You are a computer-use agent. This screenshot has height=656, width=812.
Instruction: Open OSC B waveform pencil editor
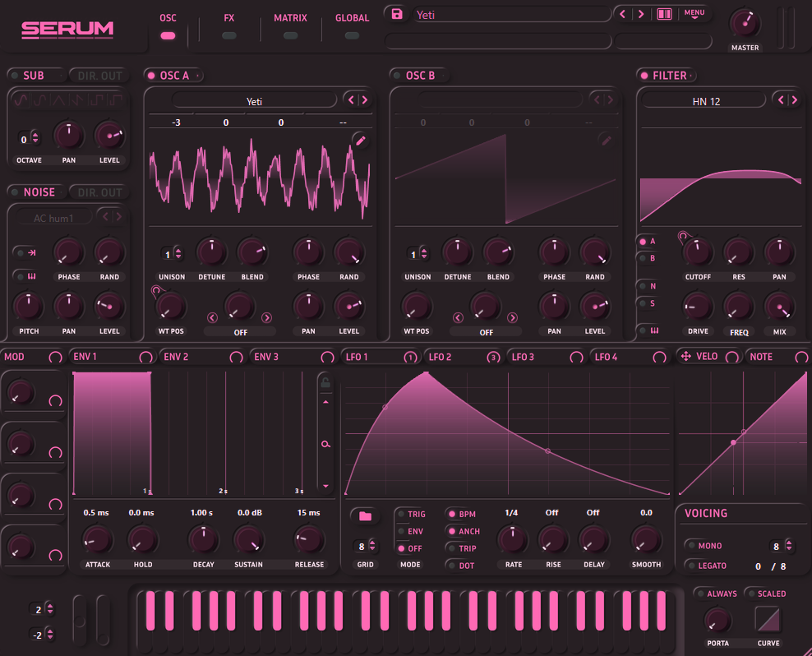pos(607,141)
